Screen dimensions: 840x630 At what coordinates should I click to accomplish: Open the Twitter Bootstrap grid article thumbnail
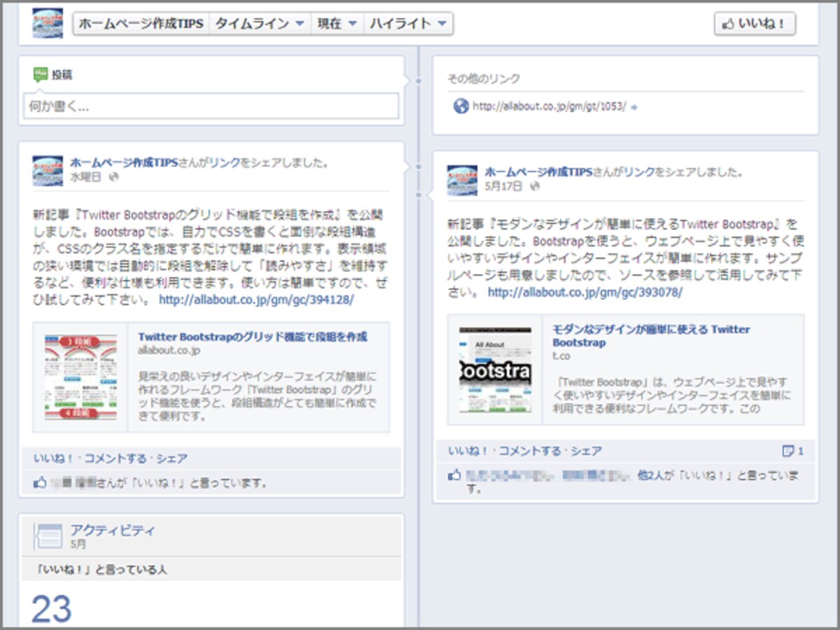pos(81,377)
